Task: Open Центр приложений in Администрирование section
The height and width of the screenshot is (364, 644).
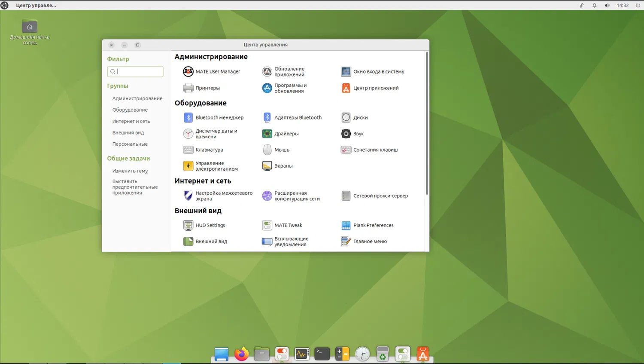Action: pos(370,88)
